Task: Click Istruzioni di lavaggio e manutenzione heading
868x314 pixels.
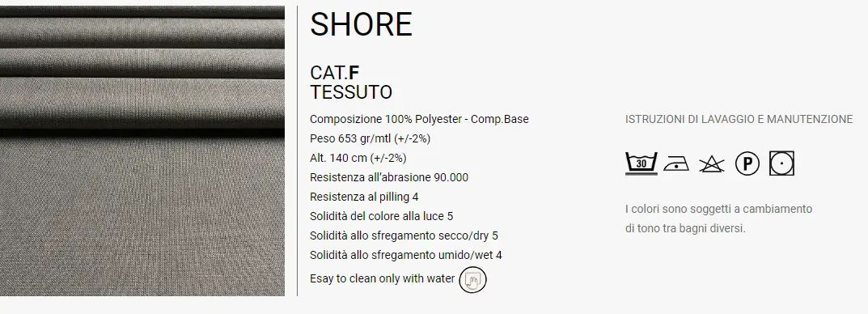Action: point(739,119)
